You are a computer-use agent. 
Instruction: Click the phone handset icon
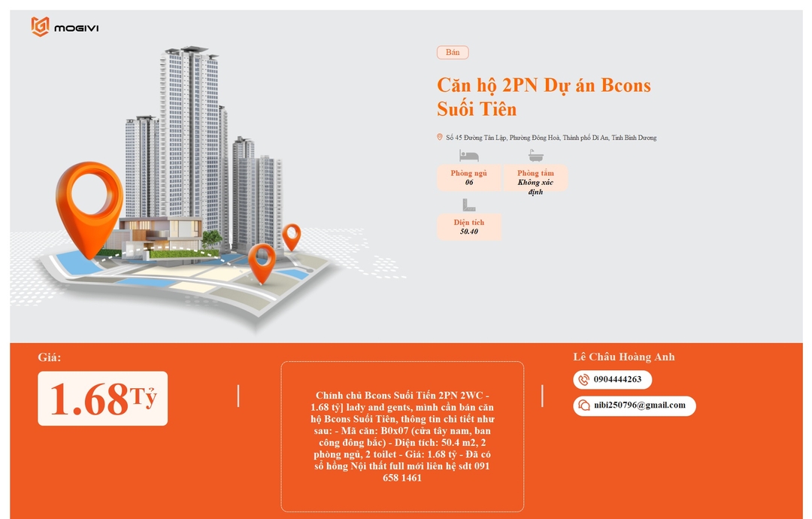tap(583, 380)
